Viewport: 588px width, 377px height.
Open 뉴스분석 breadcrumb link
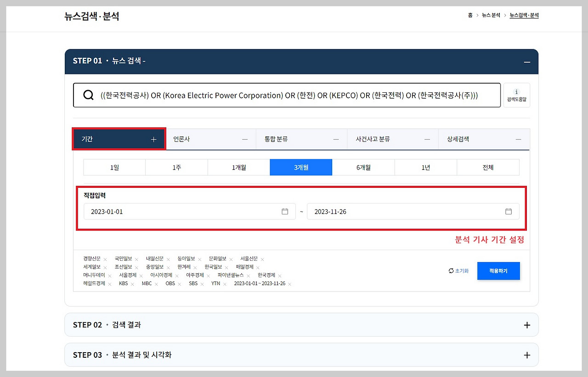point(491,15)
